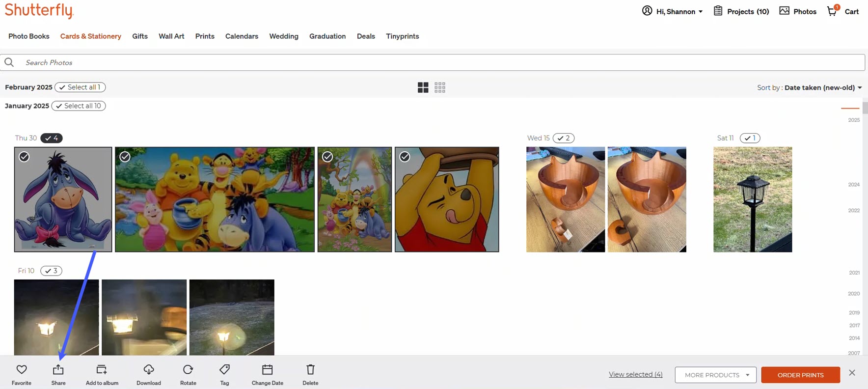Rotate the selected photos

188,375
